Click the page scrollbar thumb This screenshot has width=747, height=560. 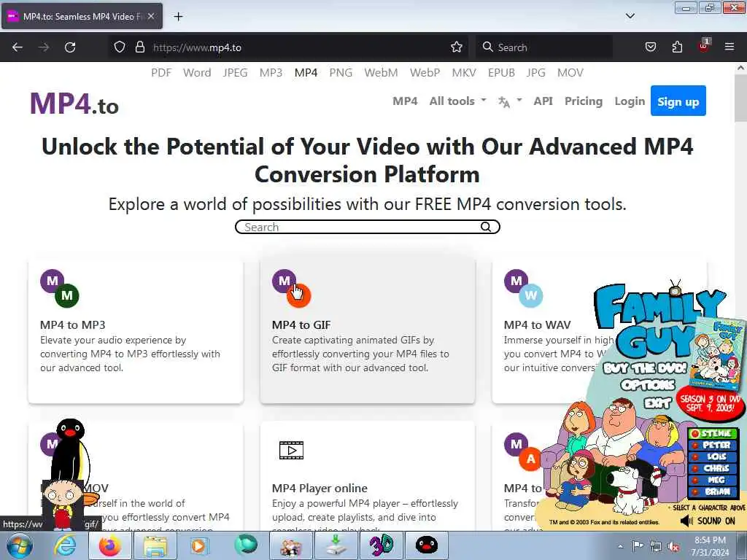coord(741,98)
